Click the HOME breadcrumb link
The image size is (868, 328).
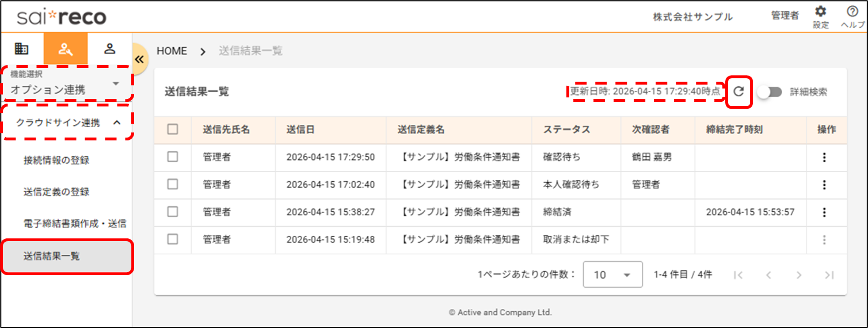(x=172, y=51)
